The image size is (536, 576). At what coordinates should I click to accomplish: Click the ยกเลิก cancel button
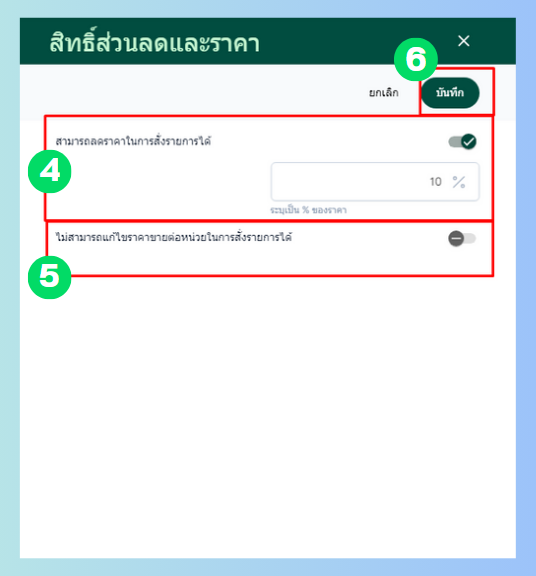[384, 93]
